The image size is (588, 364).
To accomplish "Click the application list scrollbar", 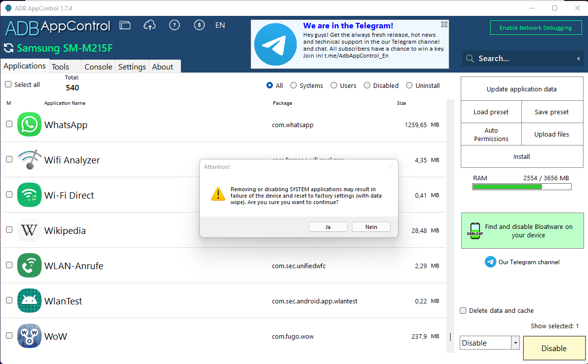I will 450,226.
